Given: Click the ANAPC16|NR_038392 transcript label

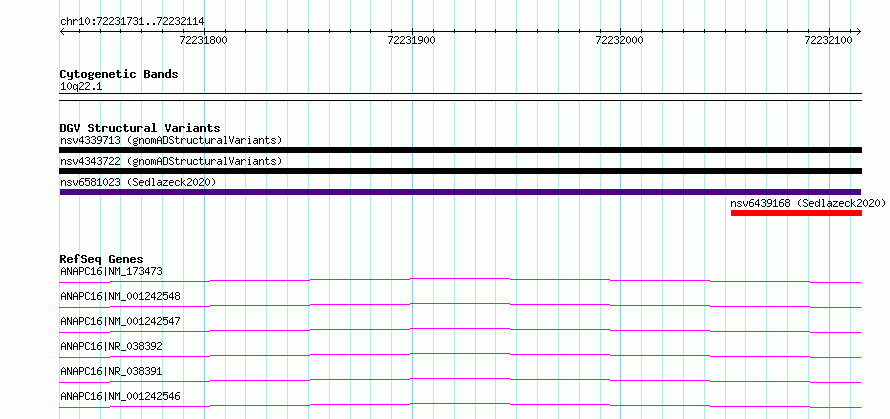Looking at the screenshot, I should 111,346.
